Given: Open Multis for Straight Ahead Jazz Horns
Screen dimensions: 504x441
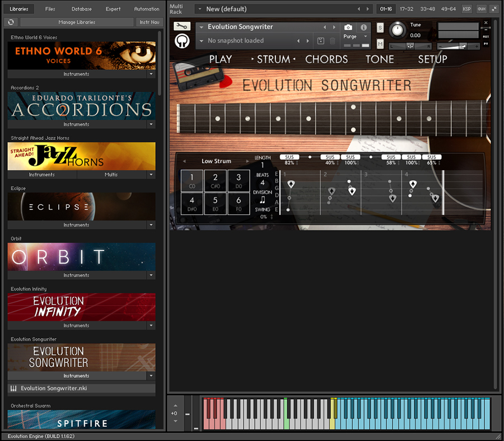Looking at the screenshot, I should [x=111, y=175].
